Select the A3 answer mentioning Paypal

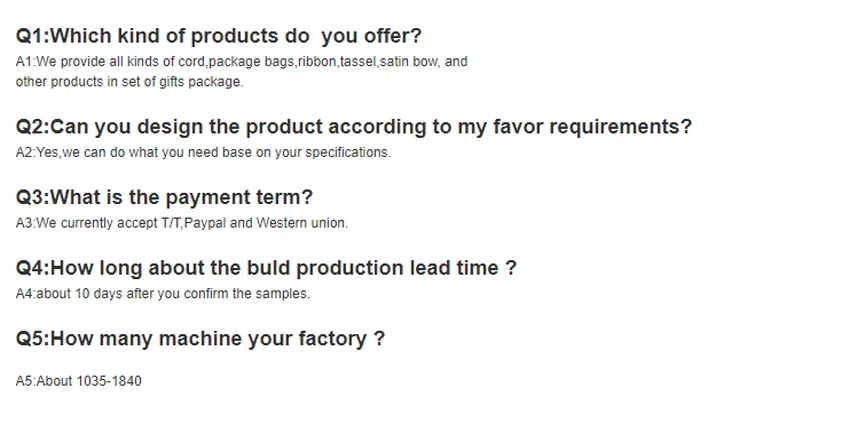click(x=182, y=223)
